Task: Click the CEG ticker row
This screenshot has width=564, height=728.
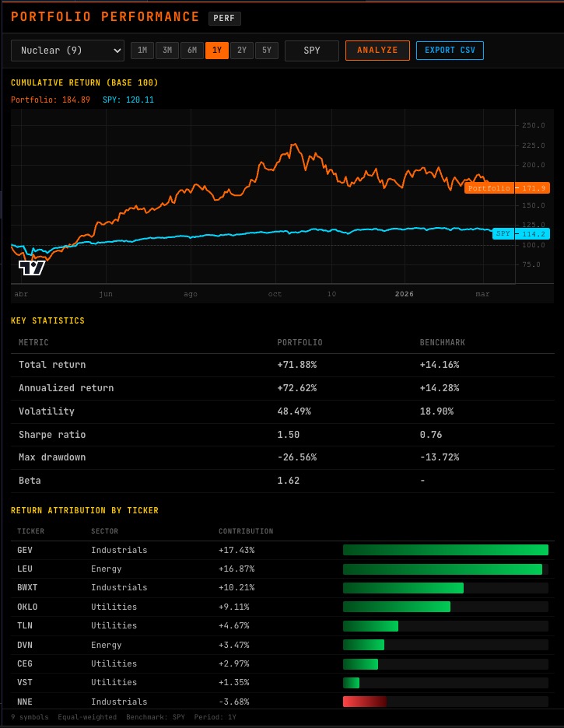Action: pos(282,664)
